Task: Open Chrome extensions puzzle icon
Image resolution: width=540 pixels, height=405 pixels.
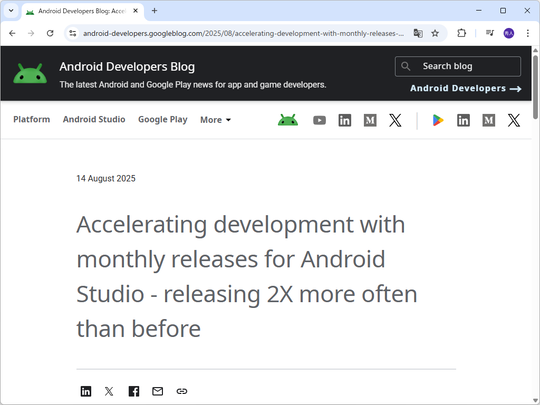Action: pos(461,33)
